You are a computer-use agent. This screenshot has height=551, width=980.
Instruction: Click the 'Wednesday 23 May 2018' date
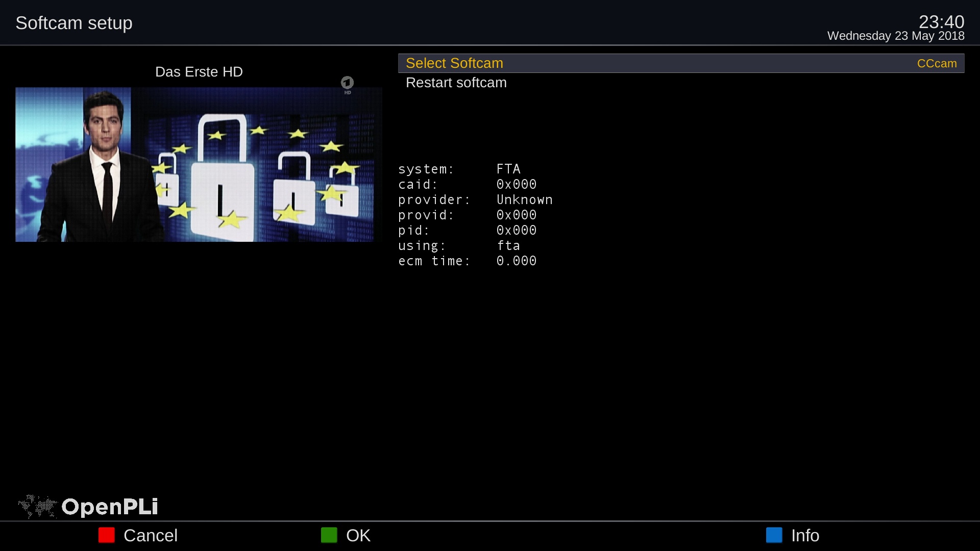coord(896,36)
